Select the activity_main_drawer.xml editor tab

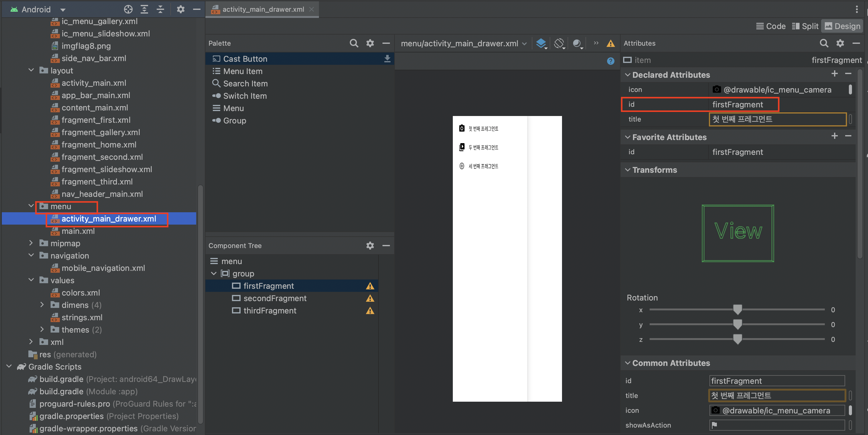tap(263, 9)
